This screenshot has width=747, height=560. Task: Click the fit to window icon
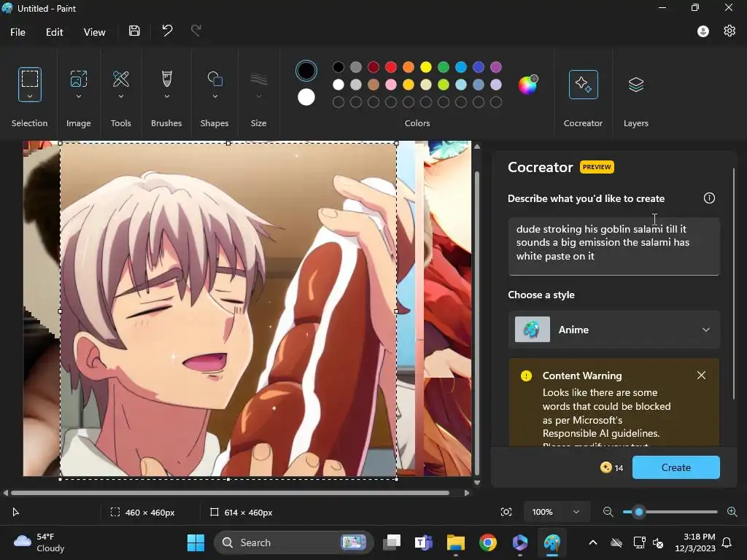coord(506,512)
